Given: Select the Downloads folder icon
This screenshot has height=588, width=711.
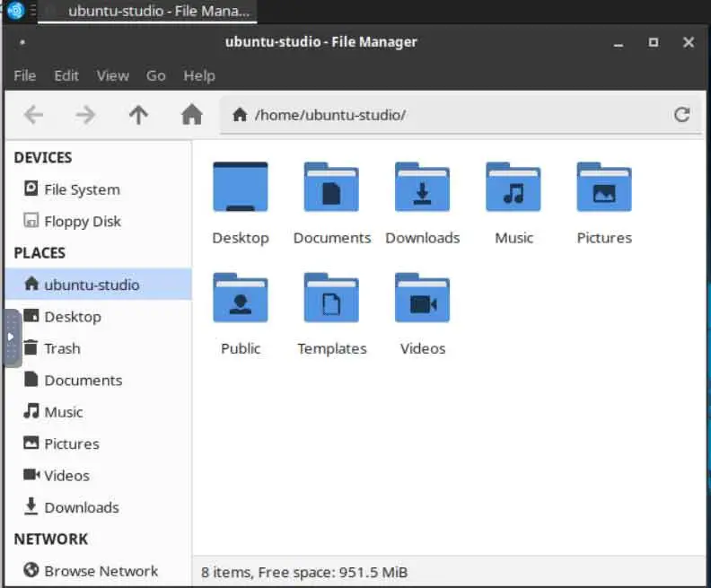Looking at the screenshot, I should pyautogui.click(x=422, y=187).
